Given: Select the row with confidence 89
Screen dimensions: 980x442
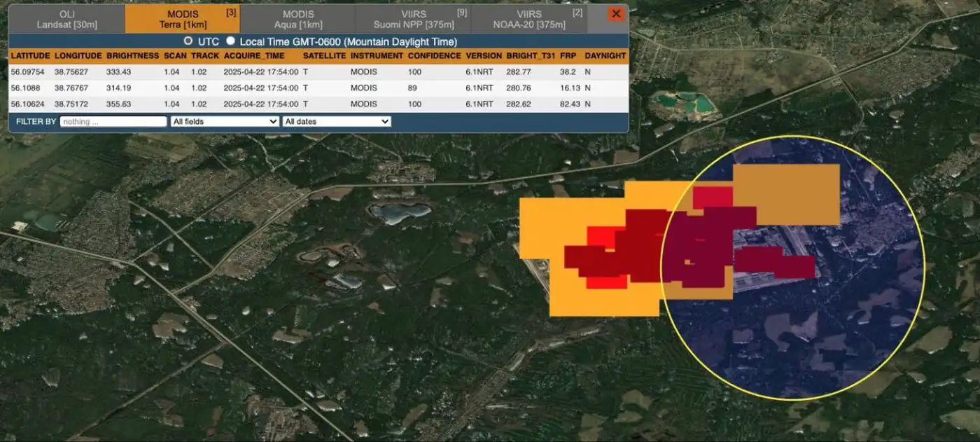Looking at the screenshot, I should [x=413, y=88].
